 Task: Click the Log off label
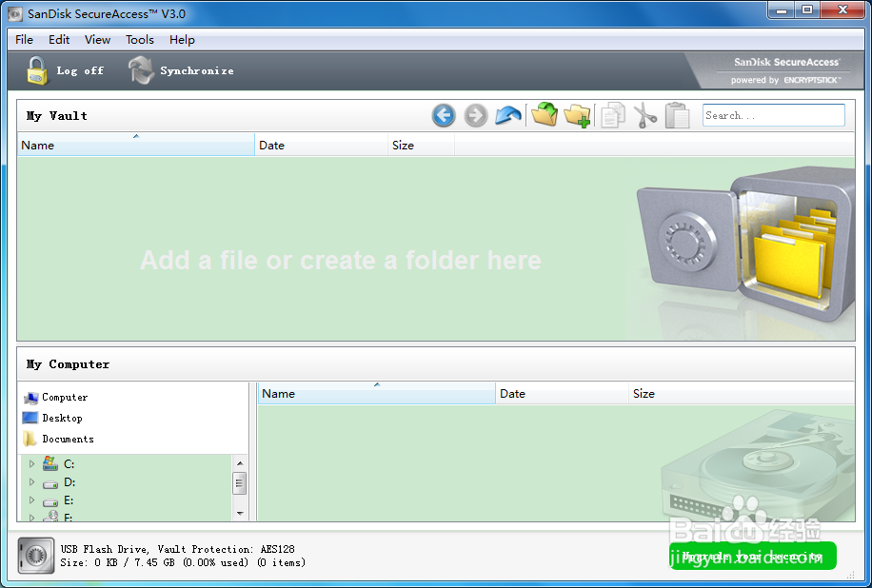(80, 70)
